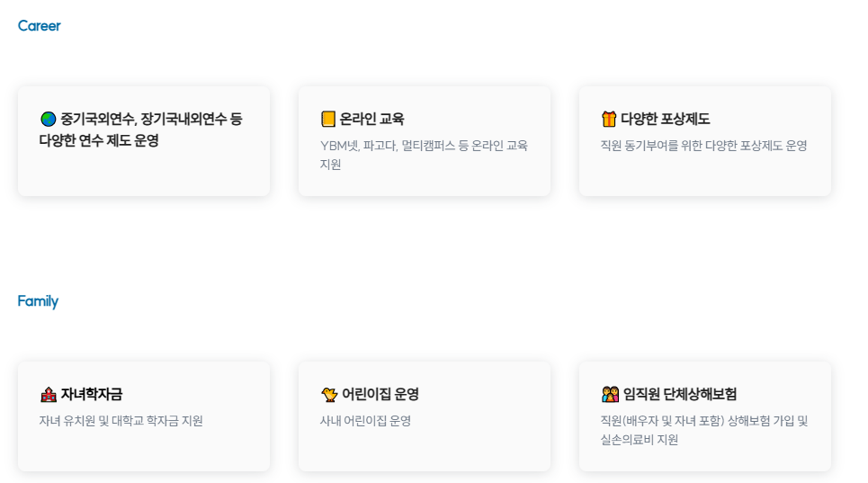Click the YBM넷, 파고다 description text
This screenshot has width=868, height=483.
[x=424, y=155]
